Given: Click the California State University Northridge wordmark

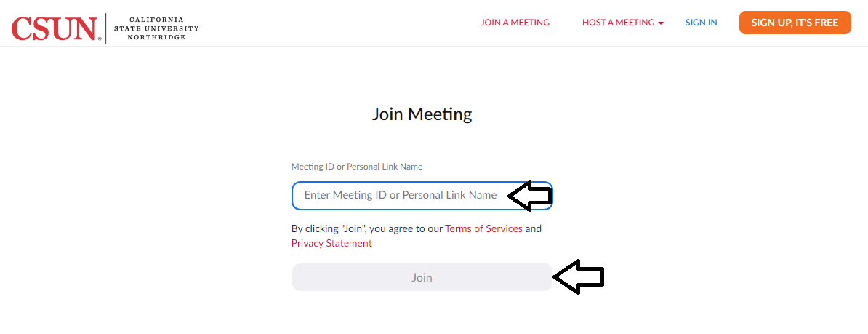Looking at the screenshot, I should coord(156,28).
